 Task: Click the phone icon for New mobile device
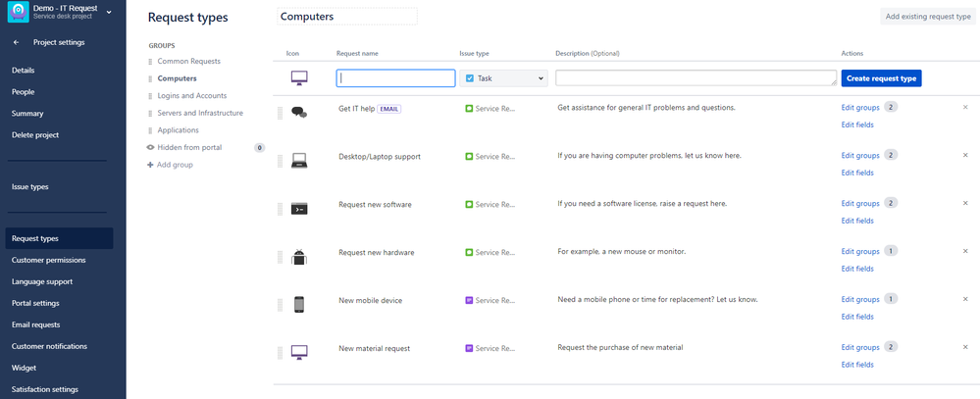[299, 305]
